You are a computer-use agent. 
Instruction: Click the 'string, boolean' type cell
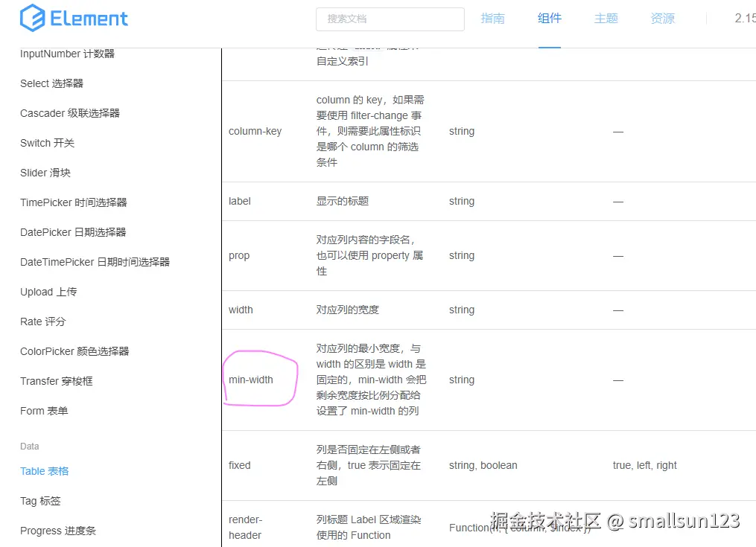tap(483, 465)
